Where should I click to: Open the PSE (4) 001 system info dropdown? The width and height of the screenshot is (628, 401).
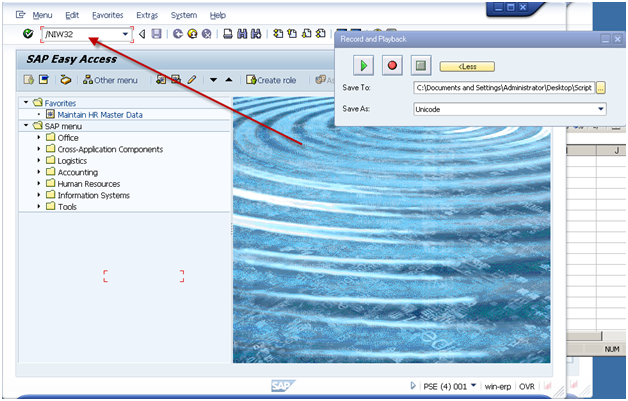(473, 386)
